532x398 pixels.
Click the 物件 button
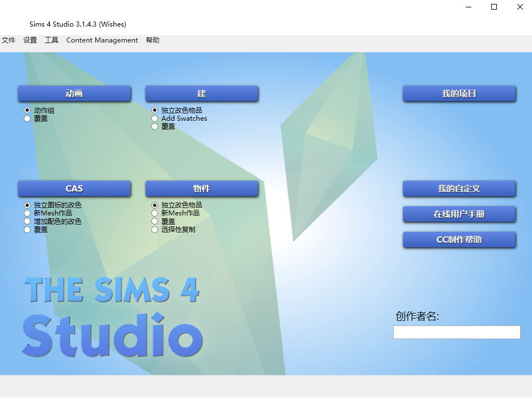click(x=202, y=188)
